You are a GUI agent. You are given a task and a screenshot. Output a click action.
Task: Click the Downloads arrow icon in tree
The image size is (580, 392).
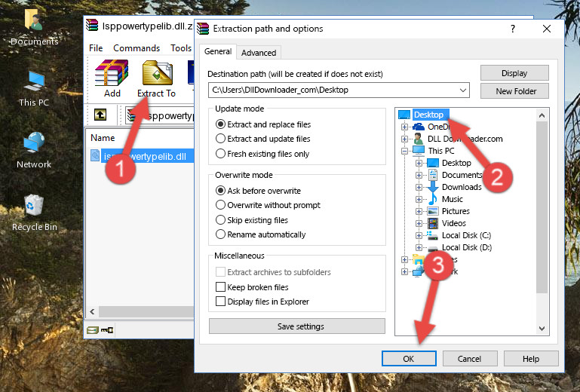tap(432, 187)
